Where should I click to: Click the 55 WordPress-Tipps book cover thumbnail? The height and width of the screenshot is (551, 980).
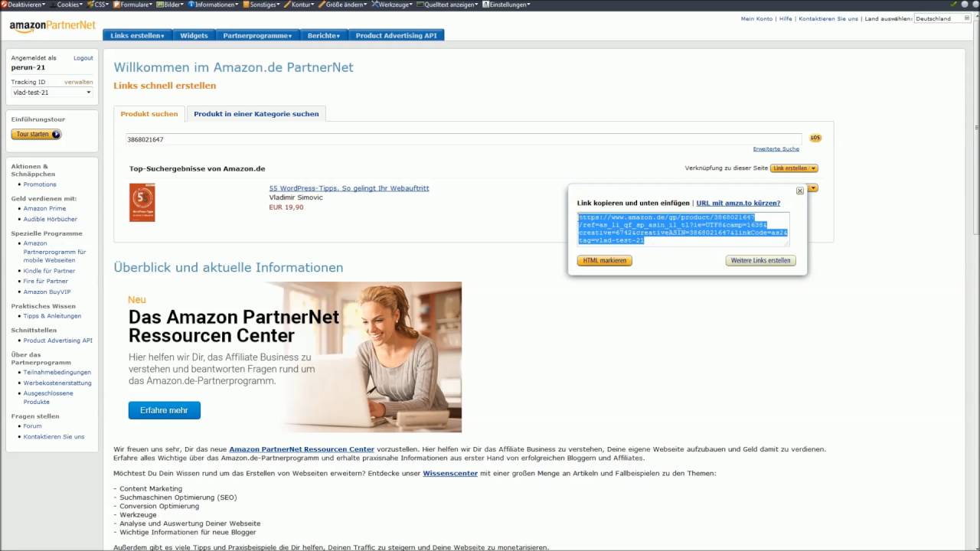click(x=142, y=203)
